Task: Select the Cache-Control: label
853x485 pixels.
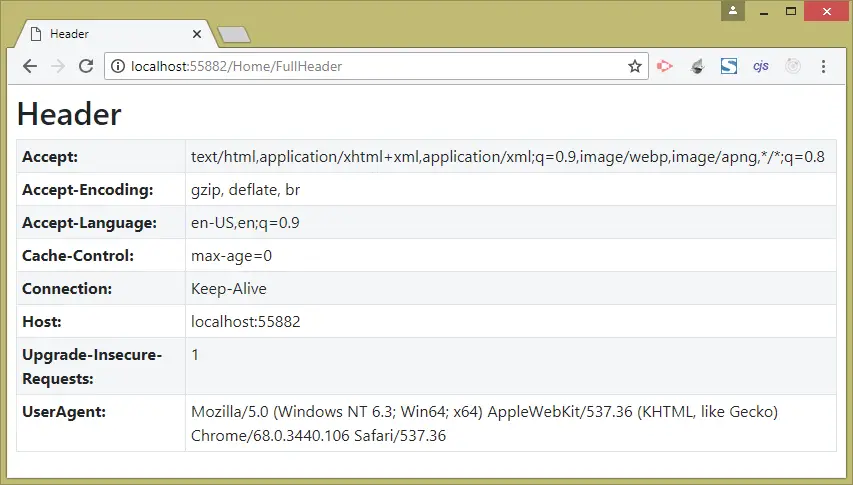Action: pyautogui.click(x=78, y=256)
